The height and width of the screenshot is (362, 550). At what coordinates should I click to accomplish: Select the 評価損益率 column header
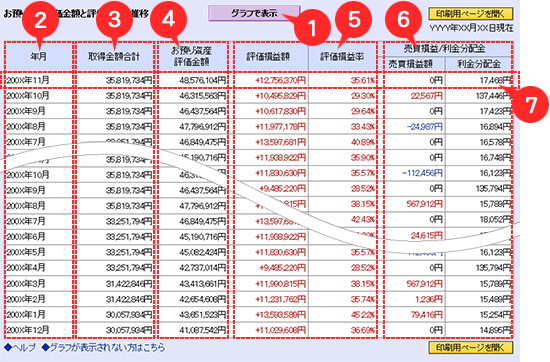(x=342, y=56)
